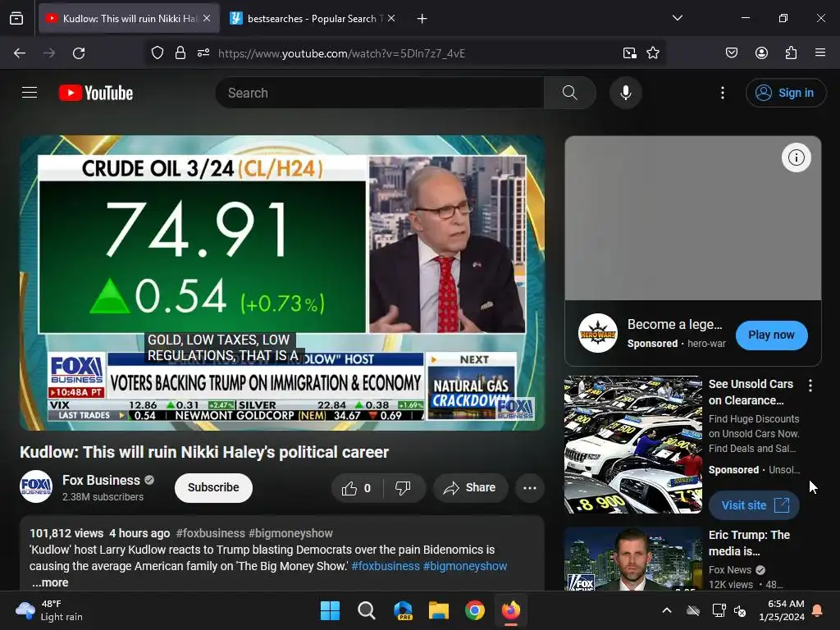Open the Fox Business channel name link
This screenshot has width=840, height=630.
tap(101, 480)
